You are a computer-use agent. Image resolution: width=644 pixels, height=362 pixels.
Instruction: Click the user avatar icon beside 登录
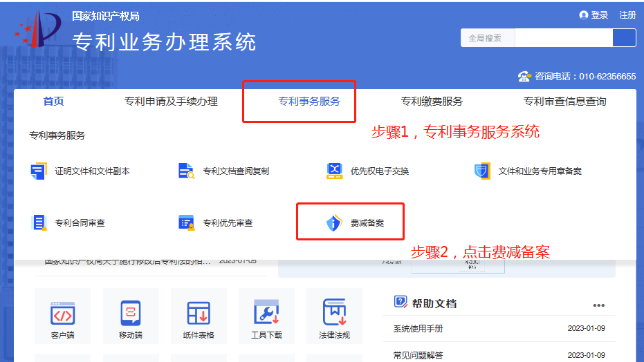point(584,15)
